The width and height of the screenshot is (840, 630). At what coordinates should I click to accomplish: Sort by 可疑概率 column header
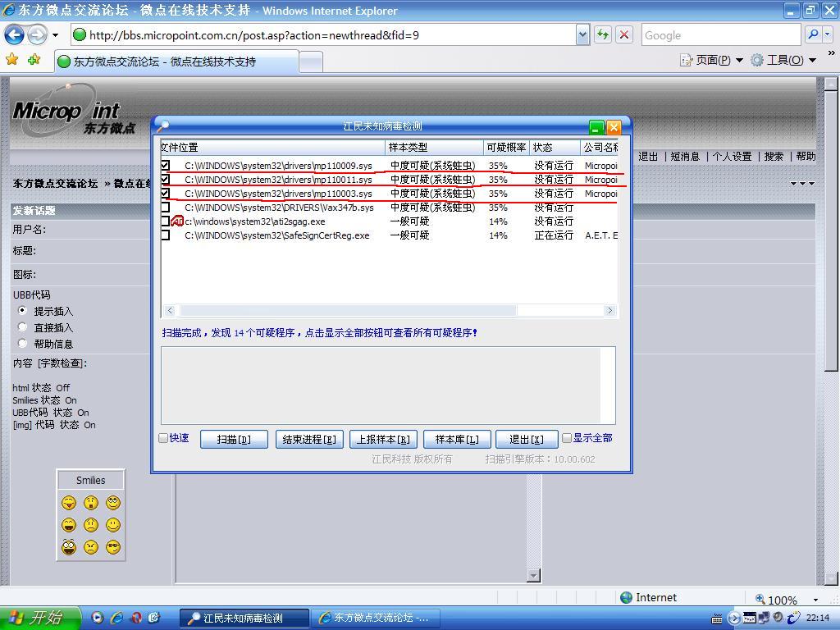(x=506, y=148)
